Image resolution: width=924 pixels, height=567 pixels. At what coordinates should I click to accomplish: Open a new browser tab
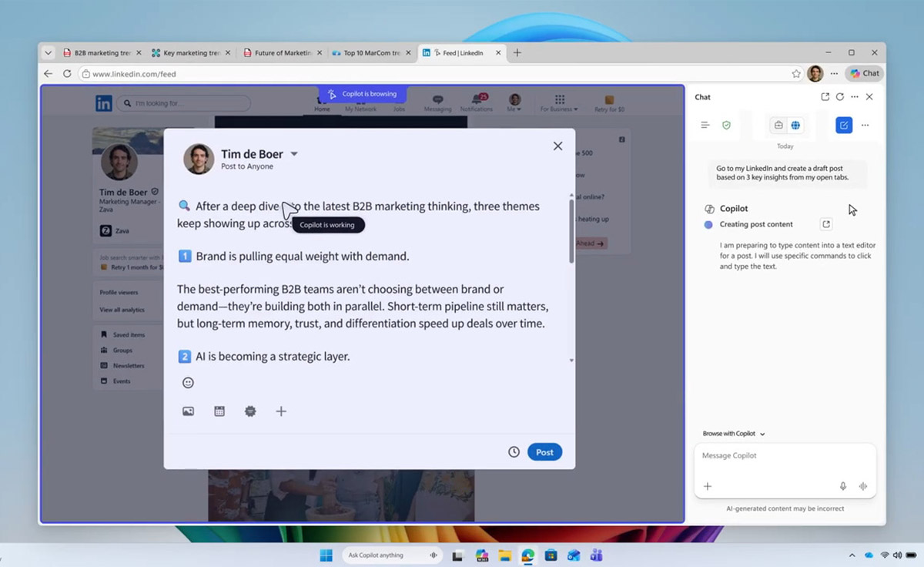pyautogui.click(x=517, y=53)
